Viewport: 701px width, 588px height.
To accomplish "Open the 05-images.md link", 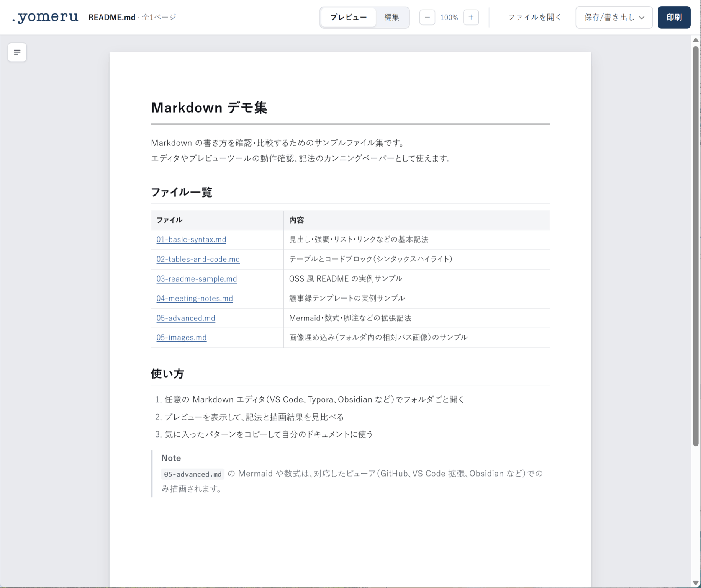I will coord(182,338).
